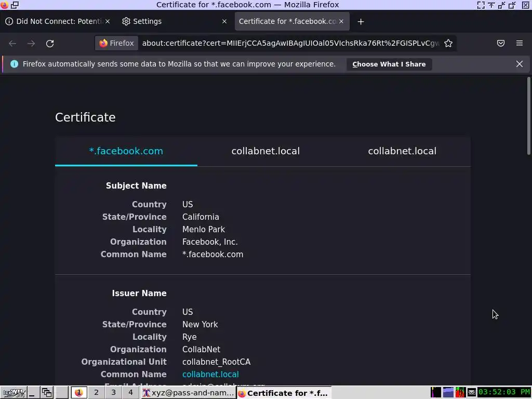532x399 pixels.
Task: Switch to workspace 2 in taskbar
Action: [96, 393]
